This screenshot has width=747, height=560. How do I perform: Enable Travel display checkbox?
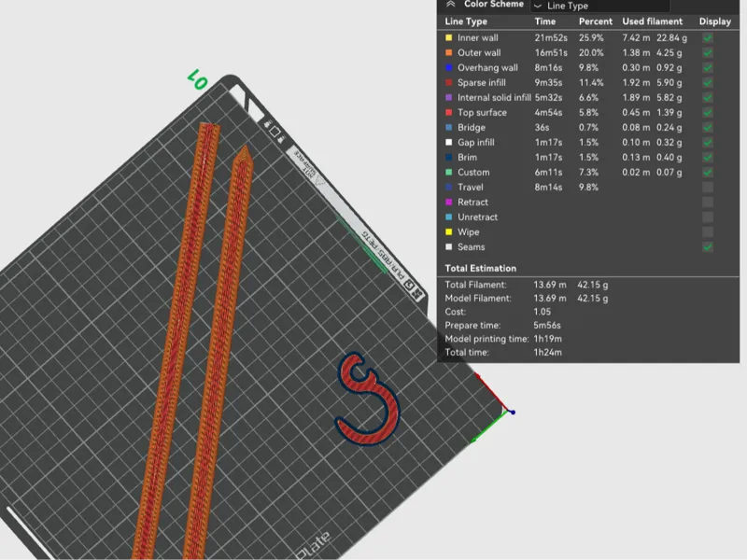pos(708,188)
